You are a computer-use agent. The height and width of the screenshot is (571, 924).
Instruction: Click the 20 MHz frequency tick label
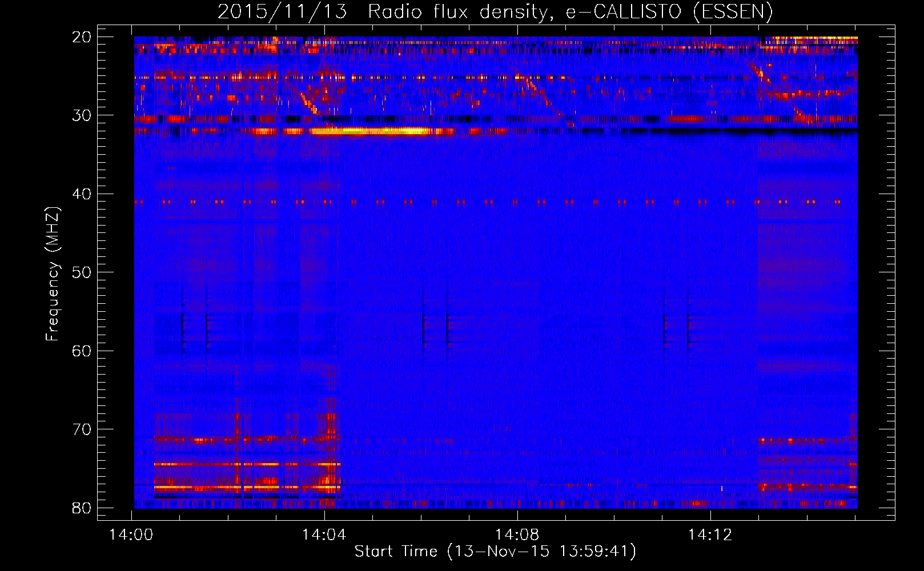point(82,37)
